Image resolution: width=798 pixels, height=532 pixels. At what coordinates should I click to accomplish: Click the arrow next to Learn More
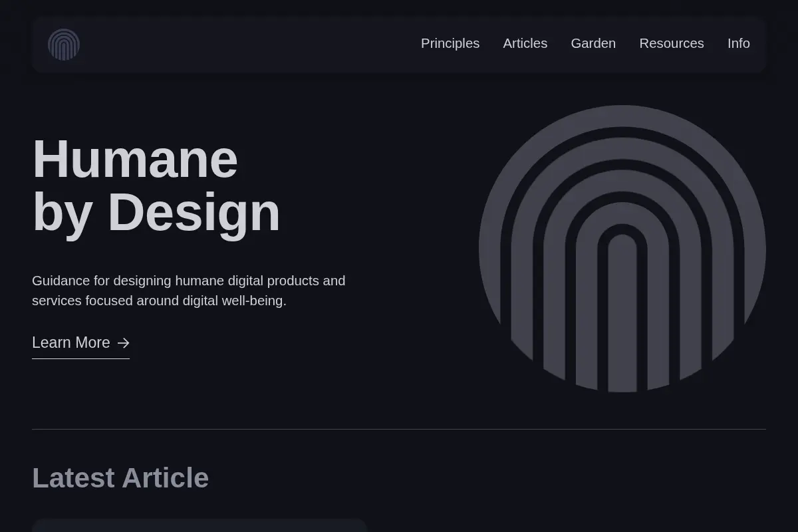tap(123, 343)
